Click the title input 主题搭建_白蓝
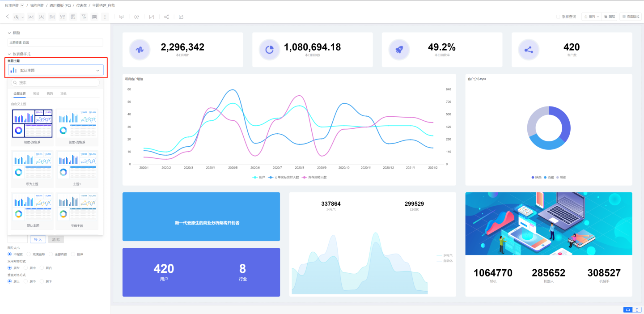The width and height of the screenshot is (644, 314). 55,42
